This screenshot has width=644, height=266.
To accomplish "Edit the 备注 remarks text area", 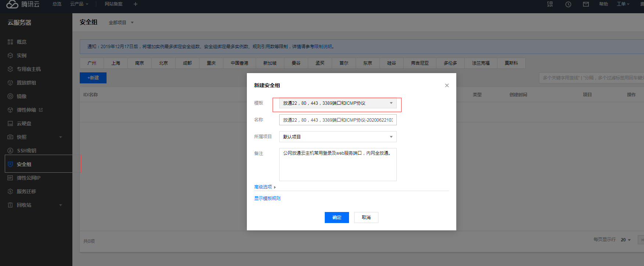I will (x=338, y=165).
